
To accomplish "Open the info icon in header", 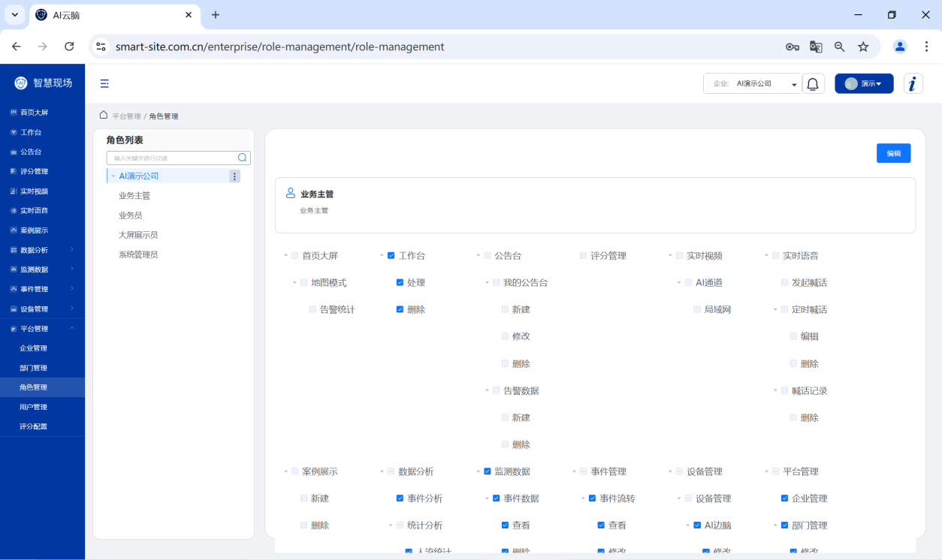I will (913, 83).
